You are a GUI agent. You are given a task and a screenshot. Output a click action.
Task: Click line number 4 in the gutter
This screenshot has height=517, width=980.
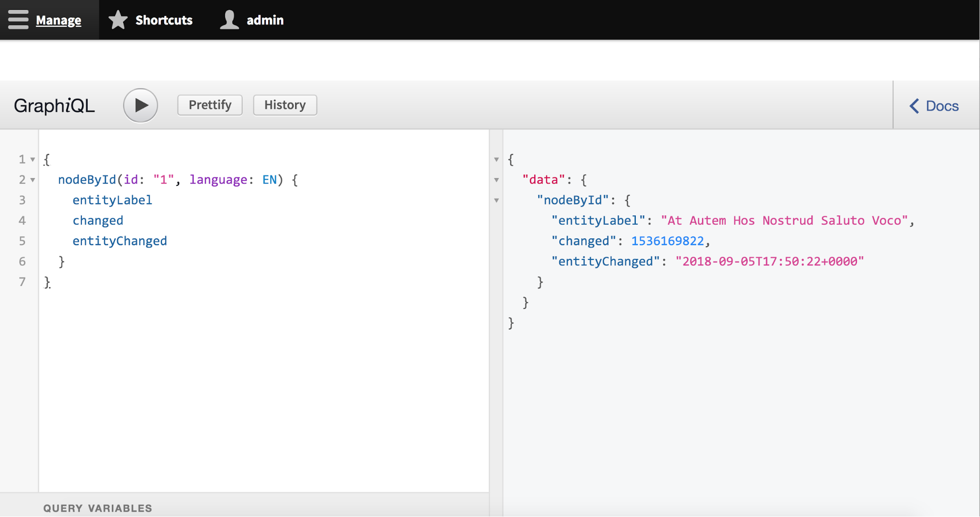tap(22, 221)
